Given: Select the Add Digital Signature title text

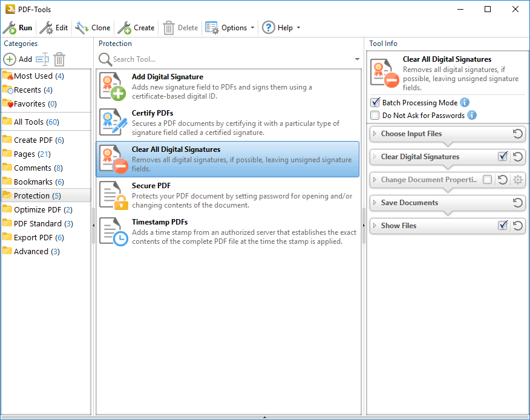Looking at the screenshot, I should [168, 77].
